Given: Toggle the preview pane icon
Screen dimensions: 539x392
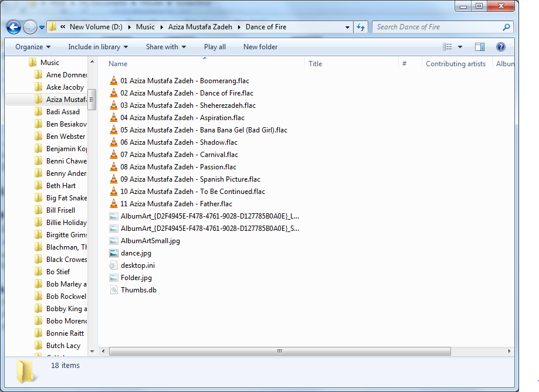Looking at the screenshot, I should pyautogui.click(x=480, y=47).
